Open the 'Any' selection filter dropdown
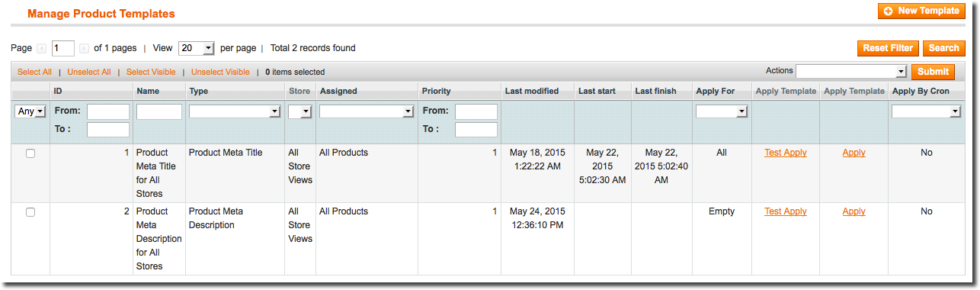 tap(30, 111)
